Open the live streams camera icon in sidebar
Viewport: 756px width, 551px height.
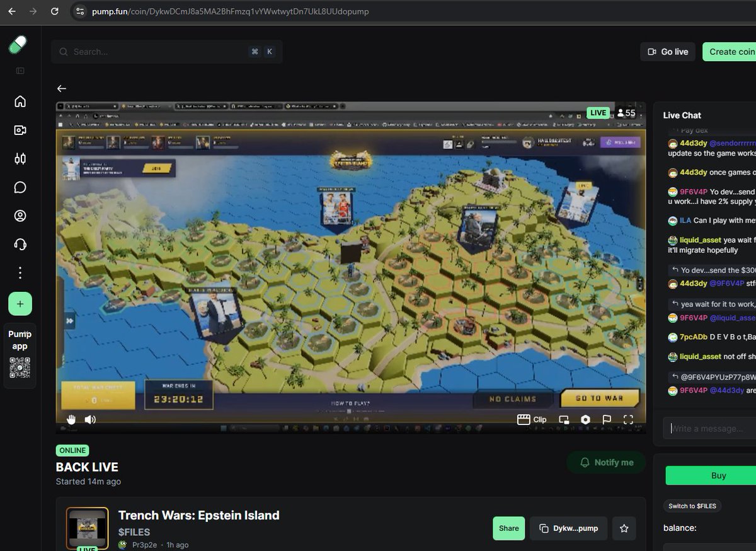coord(20,130)
